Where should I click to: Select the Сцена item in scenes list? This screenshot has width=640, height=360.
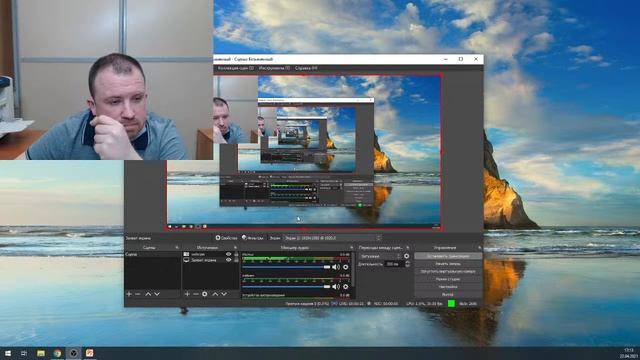152,254
